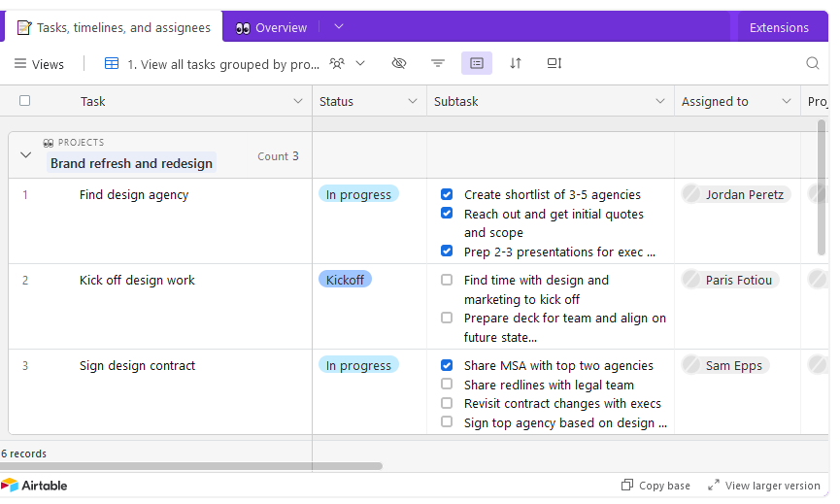The width and height of the screenshot is (840, 504).
Task: Open view name '1. View all tasks grouped by pro...'
Action: [223, 64]
